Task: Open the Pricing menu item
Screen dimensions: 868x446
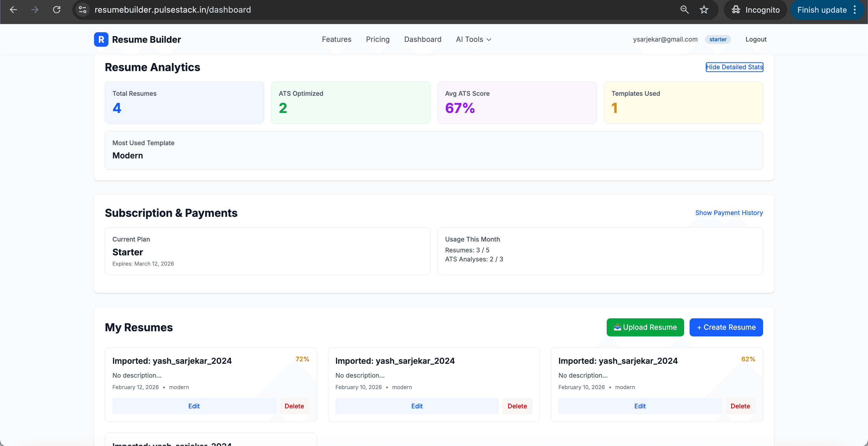Action: point(378,39)
